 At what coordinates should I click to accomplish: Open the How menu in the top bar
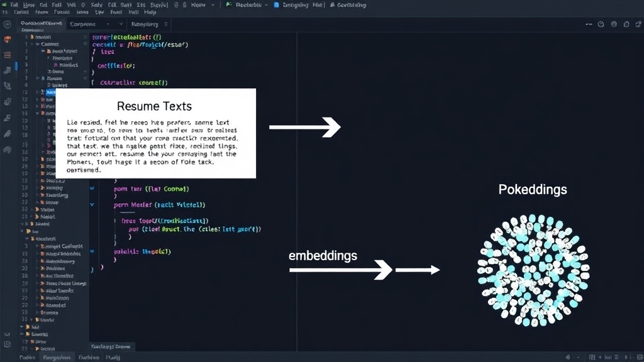click(29, 5)
